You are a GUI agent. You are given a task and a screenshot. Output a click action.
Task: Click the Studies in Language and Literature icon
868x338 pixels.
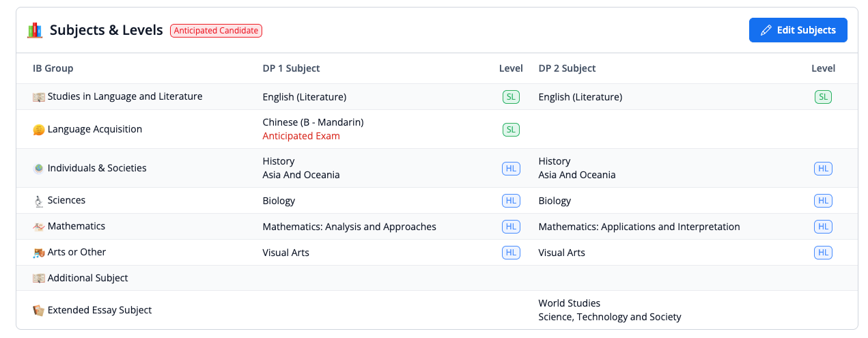[x=39, y=97]
